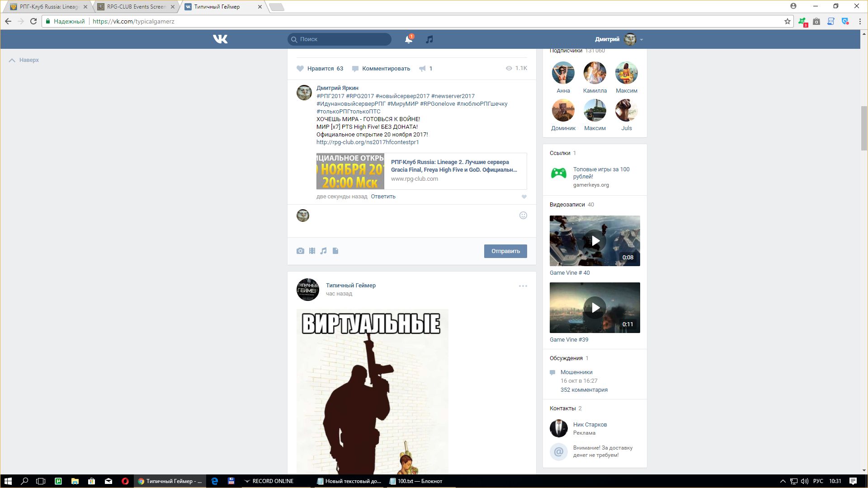
Task: Switch to РПГ-Клуб Russia Lineage tab
Action: click(48, 7)
